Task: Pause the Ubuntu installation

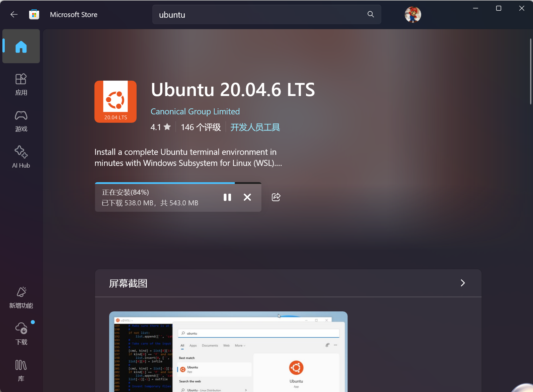Action: (x=227, y=197)
